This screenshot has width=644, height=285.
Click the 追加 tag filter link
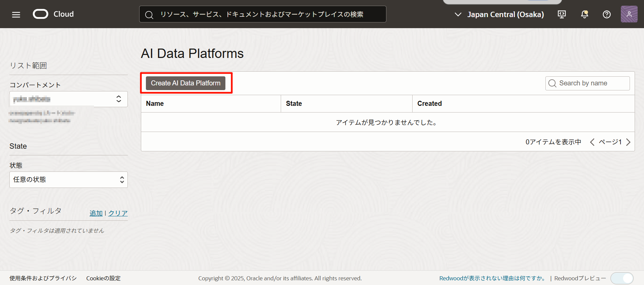[x=96, y=213]
